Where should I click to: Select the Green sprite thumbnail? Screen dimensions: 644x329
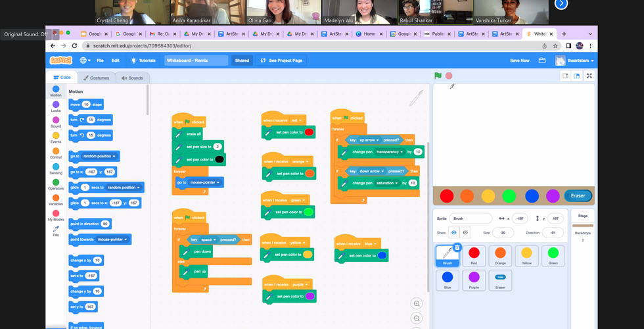tap(553, 256)
